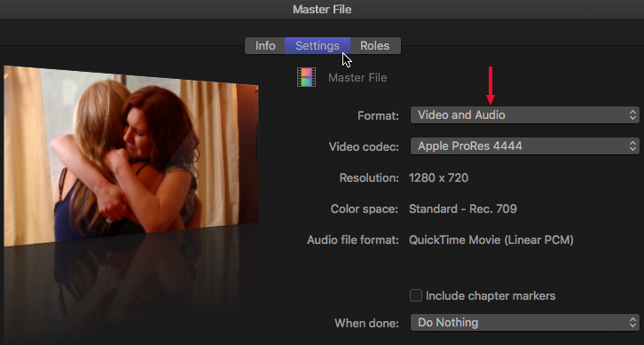Select the Settings tab

[318, 45]
